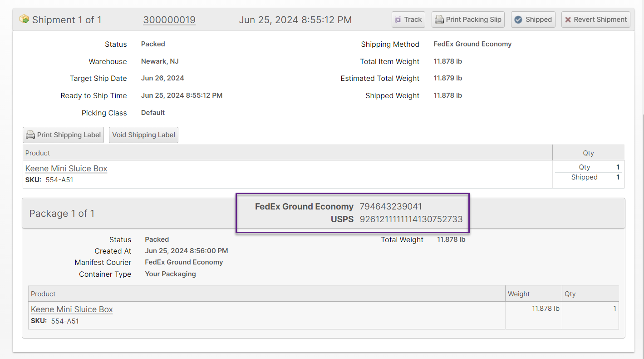The image size is (644, 359).
Task: Click the Shipment 1 of 1 header title
Action: (67, 20)
